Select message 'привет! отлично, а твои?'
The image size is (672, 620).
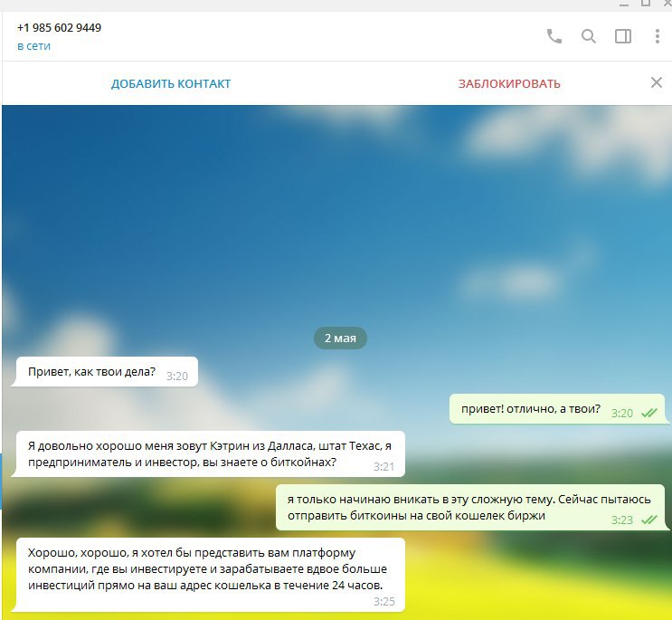pos(557,409)
